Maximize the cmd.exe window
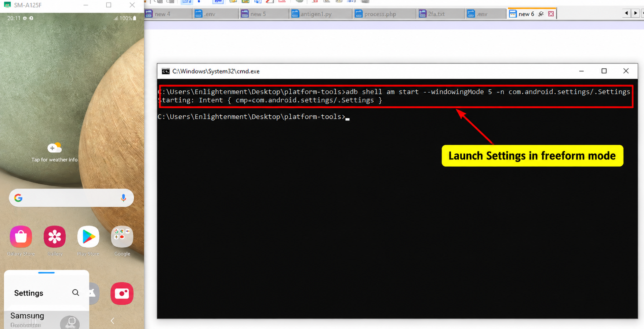 tap(604, 71)
